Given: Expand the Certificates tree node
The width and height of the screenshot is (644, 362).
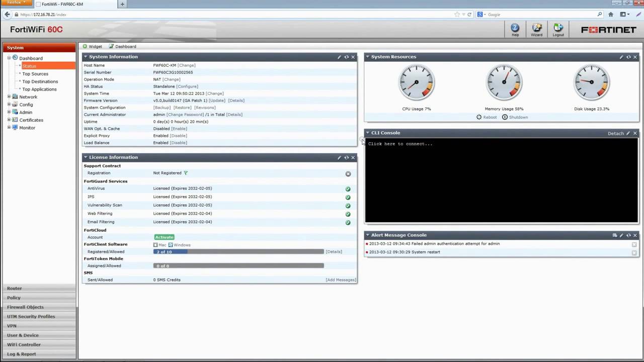Looking at the screenshot, I should [9, 120].
